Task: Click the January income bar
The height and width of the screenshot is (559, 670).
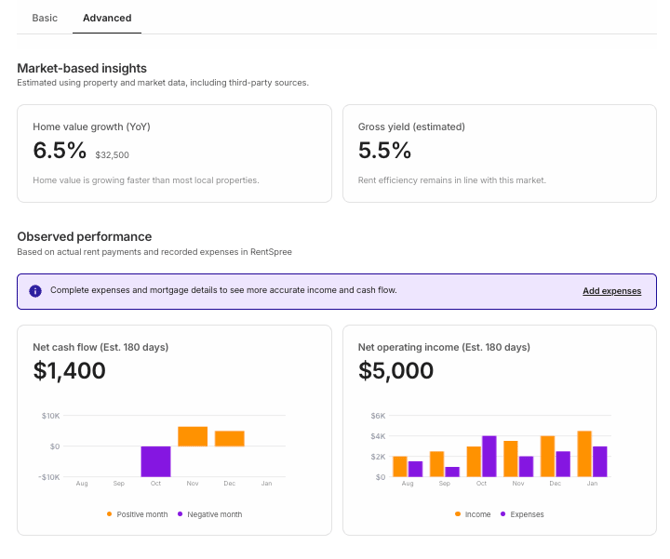Action: (x=584, y=454)
